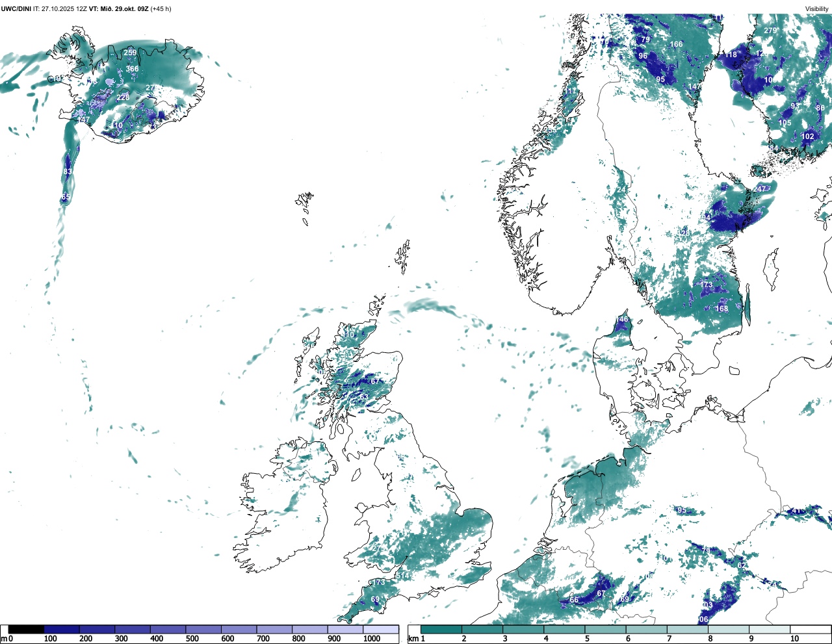The width and height of the screenshot is (832, 644).
Task: Click the '279' value over Finland
Action: click(770, 31)
